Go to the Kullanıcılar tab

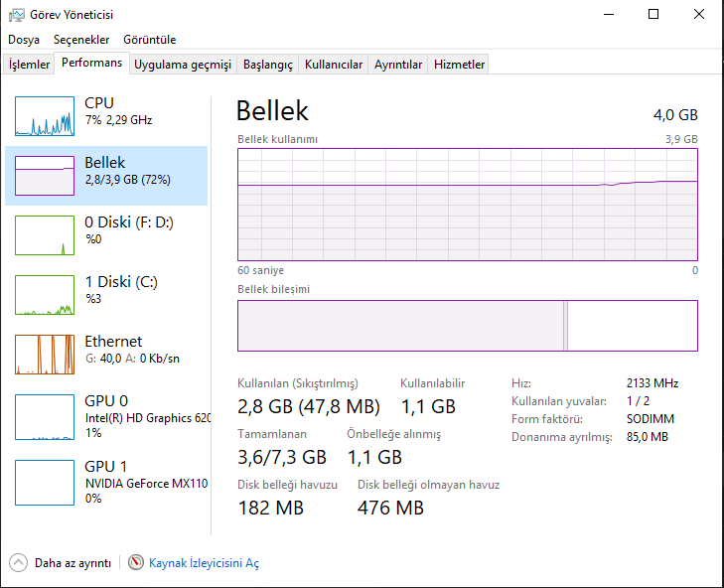pos(334,65)
